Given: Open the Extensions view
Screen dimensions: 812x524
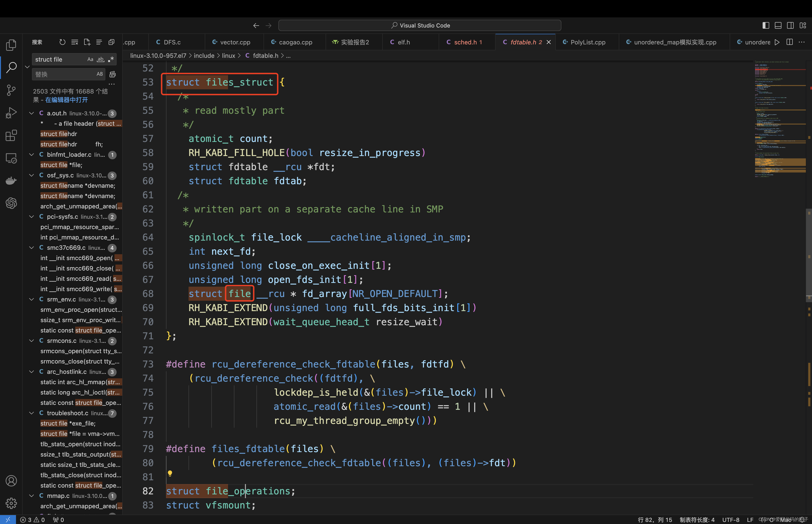Looking at the screenshot, I should [x=11, y=135].
